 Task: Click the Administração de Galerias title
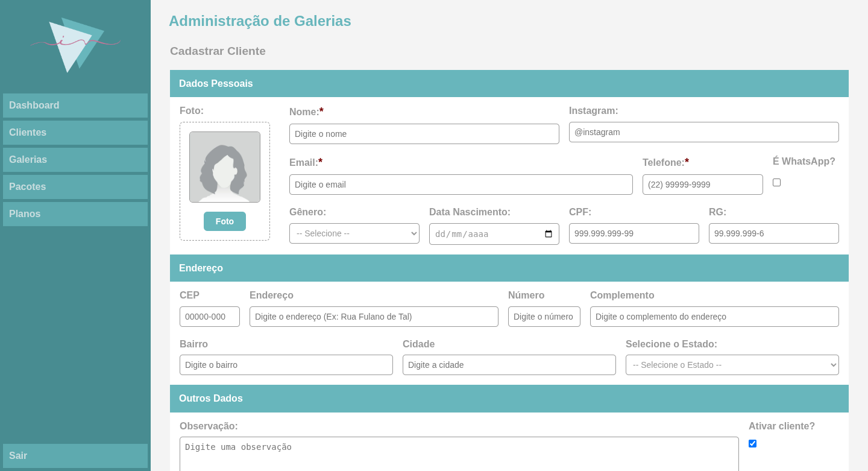point(260,21)
